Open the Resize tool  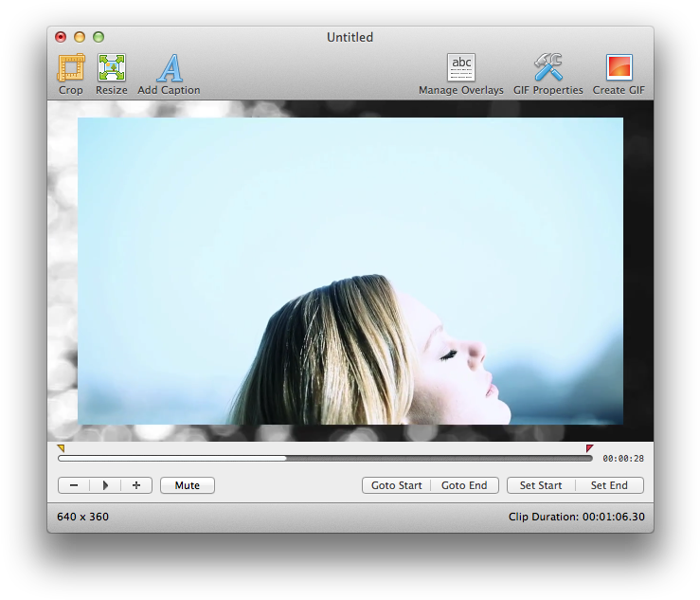tap(112, 68)
